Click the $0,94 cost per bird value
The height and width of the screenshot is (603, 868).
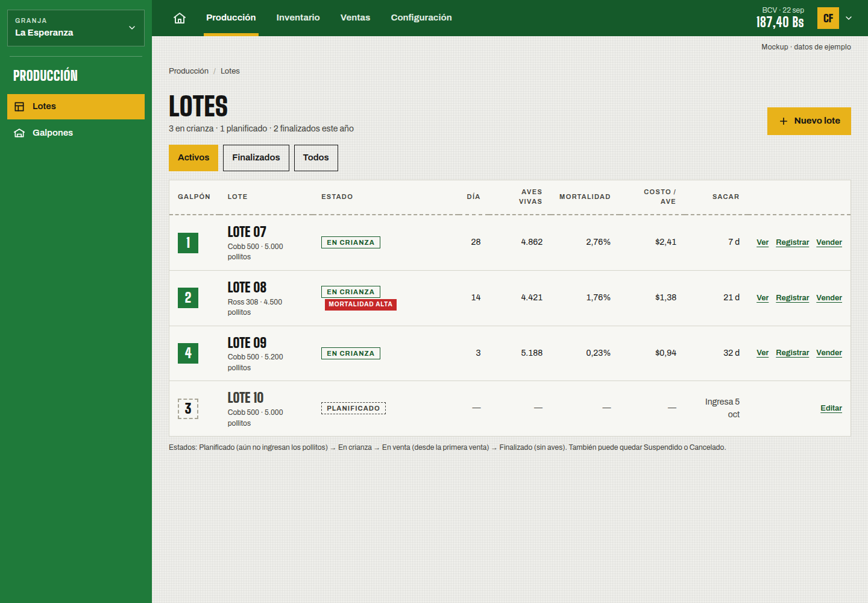(x=665, y=353)
